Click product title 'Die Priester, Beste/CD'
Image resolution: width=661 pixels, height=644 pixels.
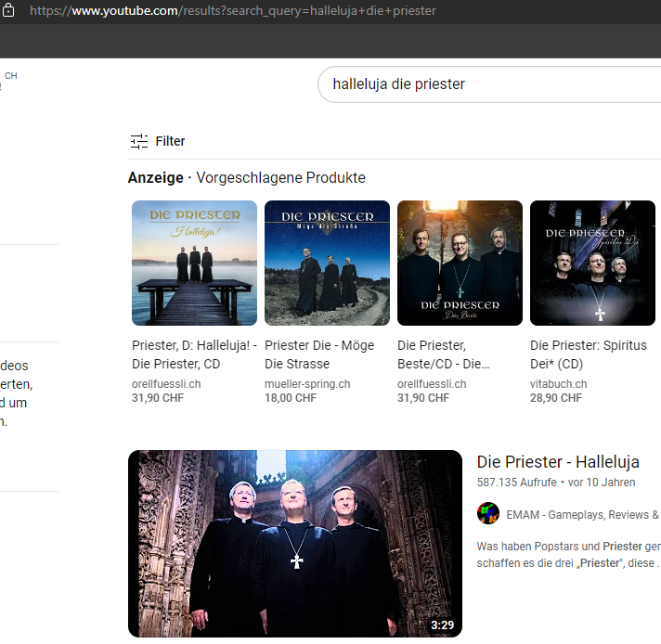click(446, 354)
